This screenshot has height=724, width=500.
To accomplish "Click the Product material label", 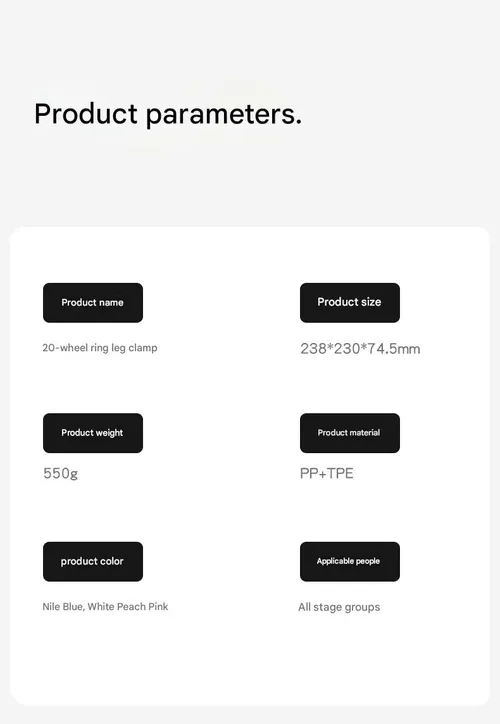I will pos(349,433).
